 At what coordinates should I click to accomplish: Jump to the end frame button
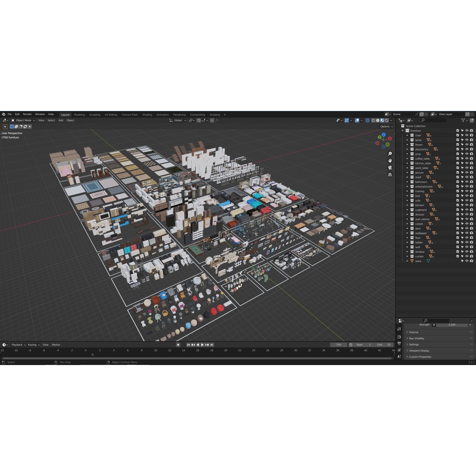[x=212, y=345]
